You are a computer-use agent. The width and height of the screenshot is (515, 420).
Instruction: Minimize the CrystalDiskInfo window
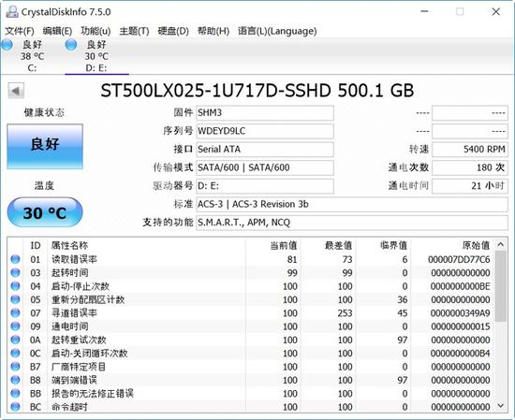pos(424,12)
